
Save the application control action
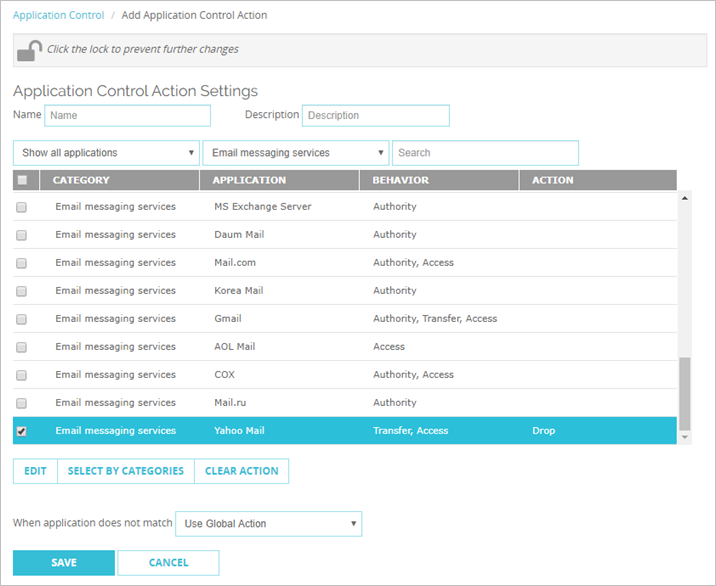[63, 563]
